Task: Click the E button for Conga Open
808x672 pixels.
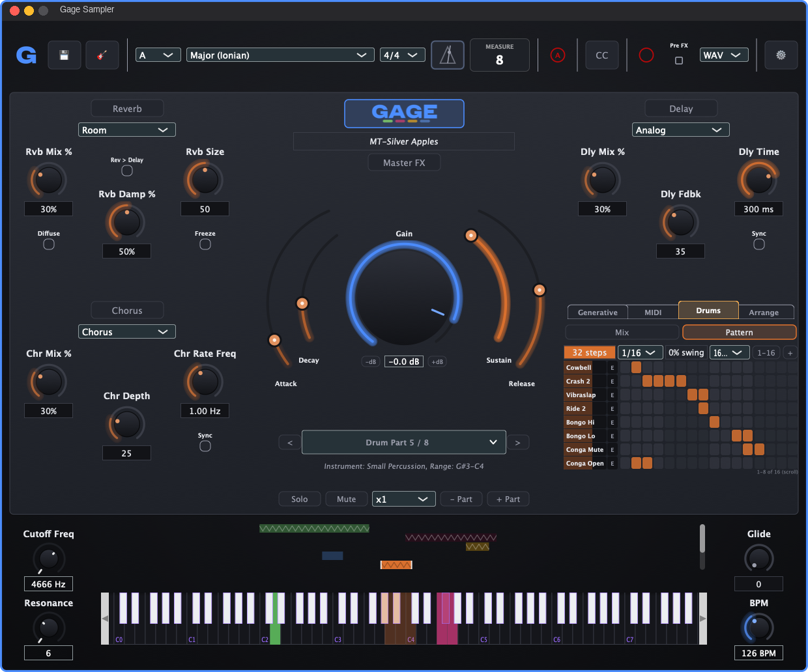Action: click(x=612, y=463)
